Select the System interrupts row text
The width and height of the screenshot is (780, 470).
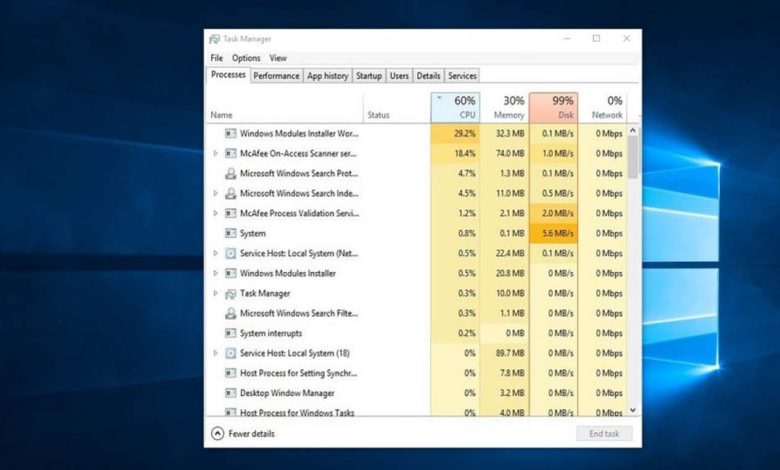[271, 333]
